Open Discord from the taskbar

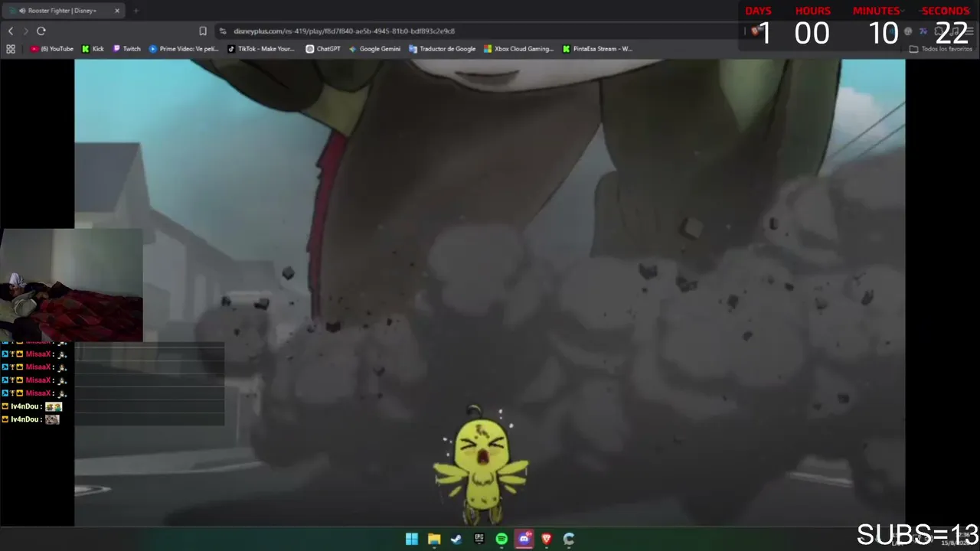pos(524,539)
